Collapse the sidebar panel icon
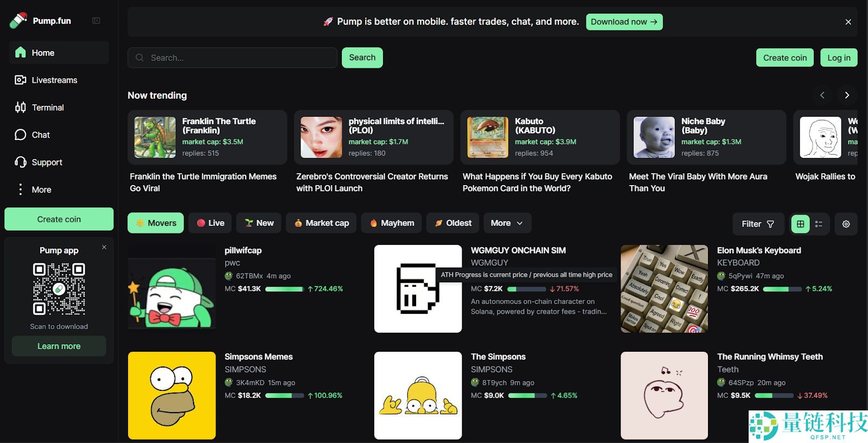 pyautogui.click(x=96, y=21)
